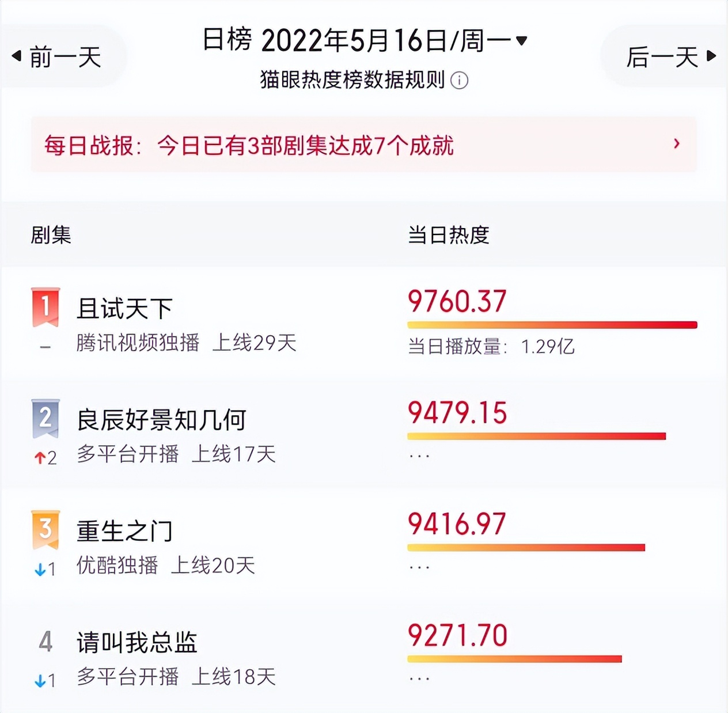Click the rank 2 silver ribbon badge
The image size is (728, 713).
[x=44, y=418]
